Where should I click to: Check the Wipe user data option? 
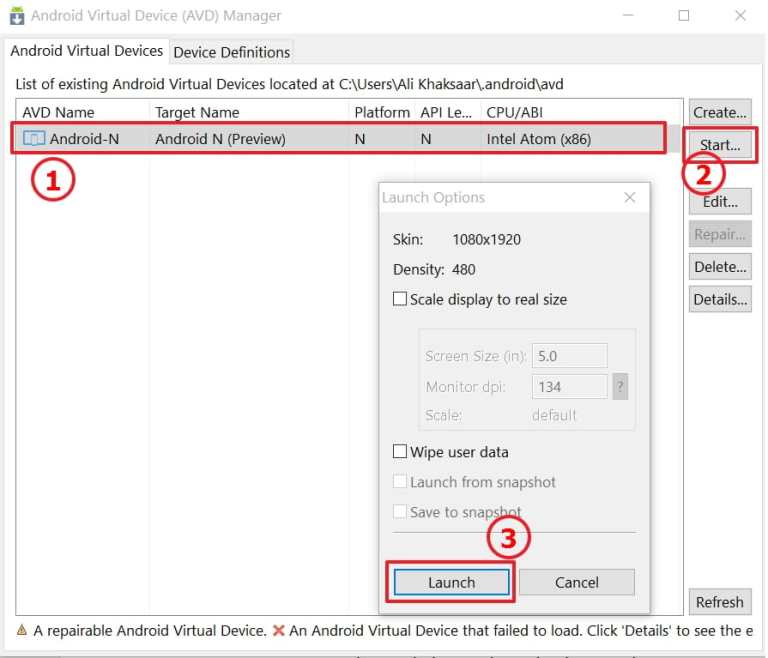click(x=400, y=451)
